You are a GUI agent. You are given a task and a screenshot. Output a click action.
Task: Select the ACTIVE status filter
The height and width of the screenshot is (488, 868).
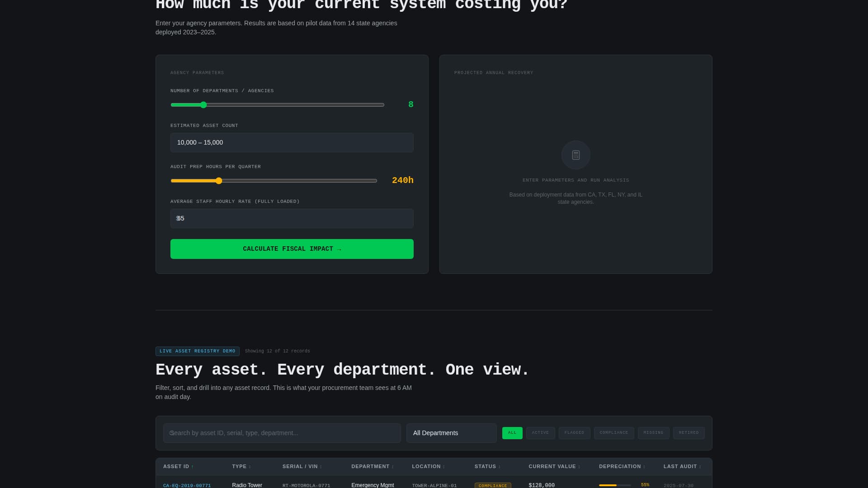[540, 433]
